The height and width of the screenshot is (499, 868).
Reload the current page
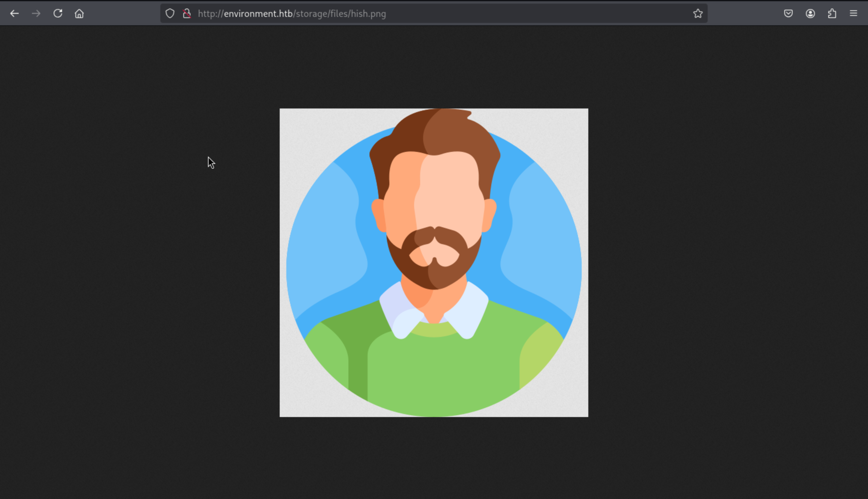58,14
